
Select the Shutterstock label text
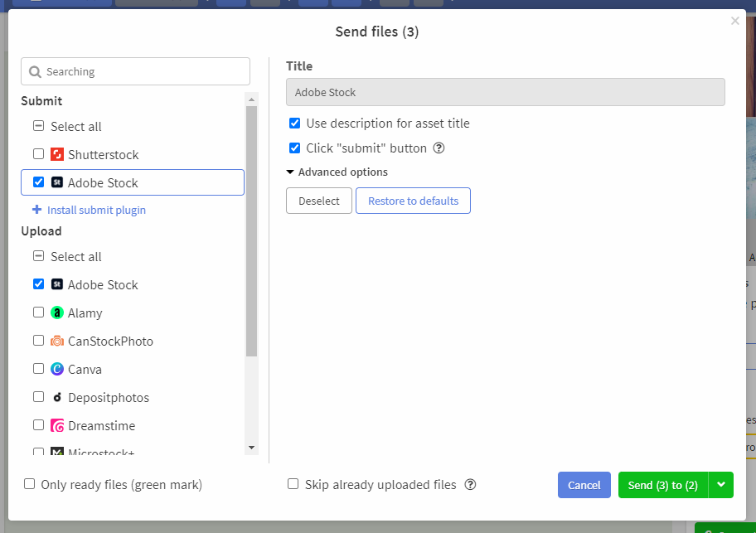(103, 155)
